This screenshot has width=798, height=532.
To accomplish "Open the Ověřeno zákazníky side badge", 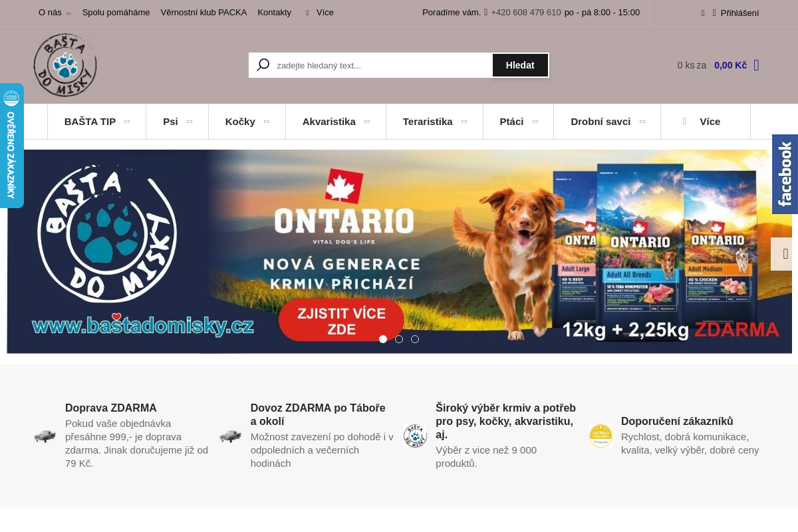I will tap(12, 146).
